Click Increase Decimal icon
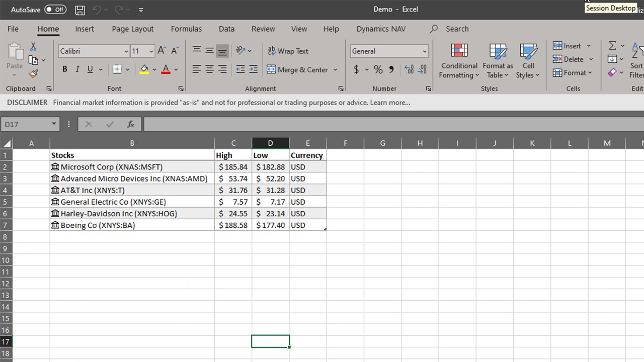 pos(409,69)
